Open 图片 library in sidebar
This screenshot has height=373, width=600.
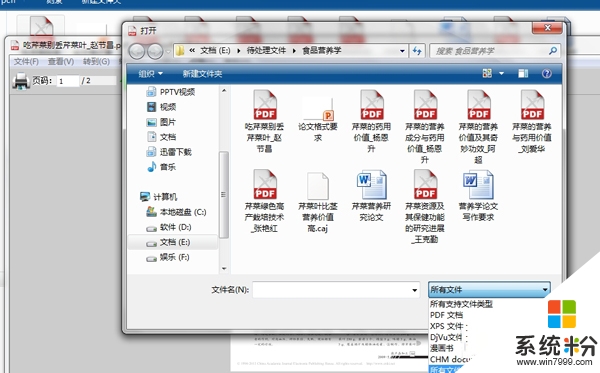point(161,122)
